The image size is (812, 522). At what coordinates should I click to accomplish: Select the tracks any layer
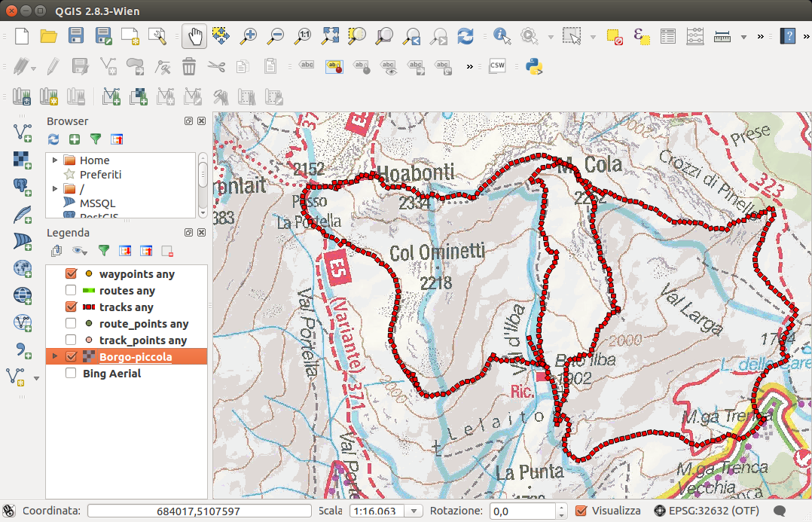[126, 307]
